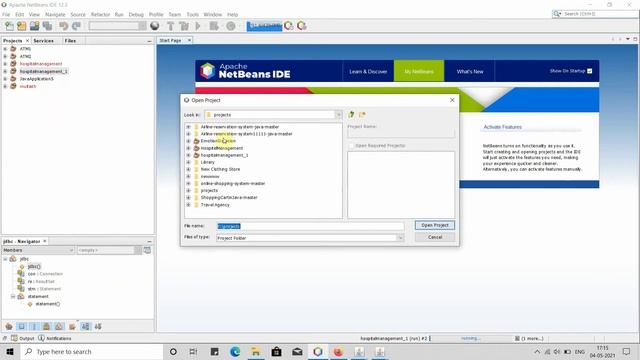The width and height of the screenshot is (640, 360).
Task: Click the Redo toolbar icon
Action: pyautogui.click(x=76, y=26)
